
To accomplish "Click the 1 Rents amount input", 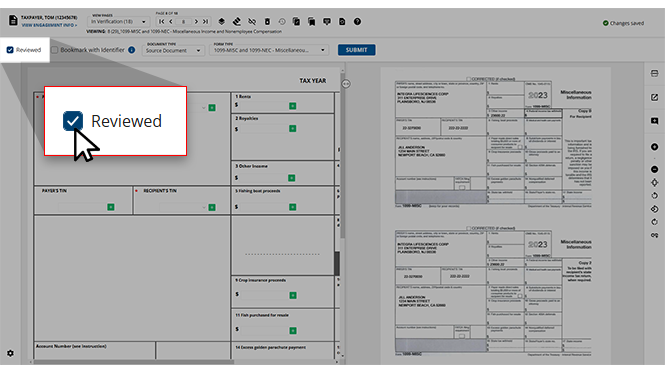I will coord(264,106).
